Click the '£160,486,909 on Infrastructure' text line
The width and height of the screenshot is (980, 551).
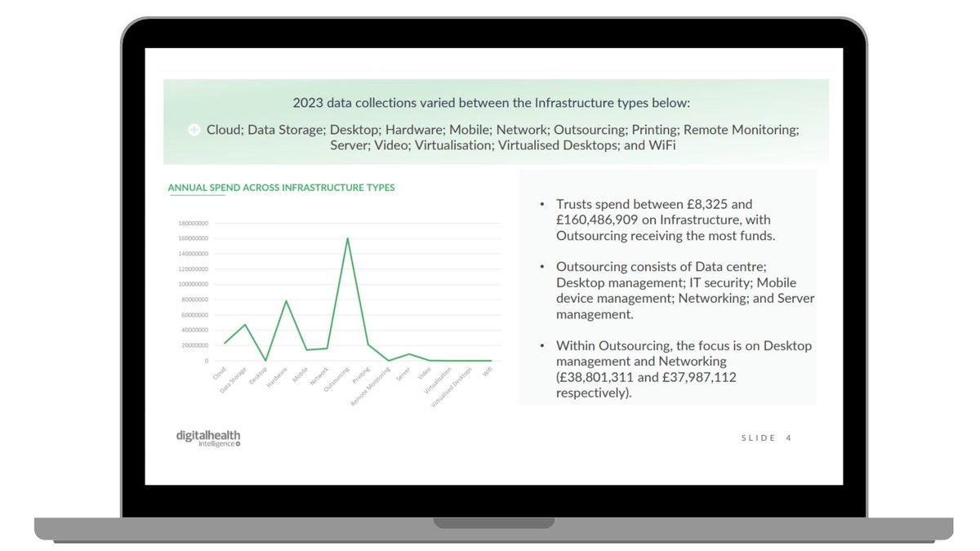663,220
